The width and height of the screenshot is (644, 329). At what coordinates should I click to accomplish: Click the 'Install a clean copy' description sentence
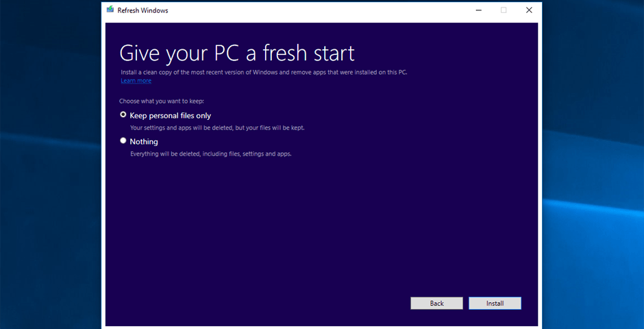click(264, 72)
